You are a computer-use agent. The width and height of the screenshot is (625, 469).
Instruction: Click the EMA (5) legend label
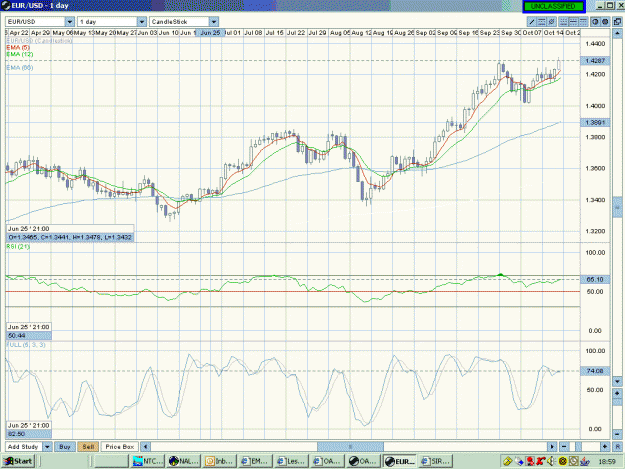(x=18, y=47)
